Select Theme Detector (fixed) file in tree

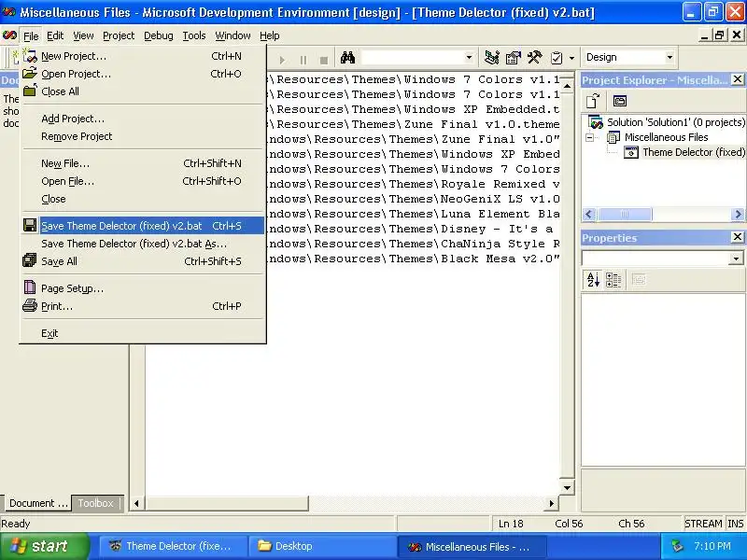(693, 152)
